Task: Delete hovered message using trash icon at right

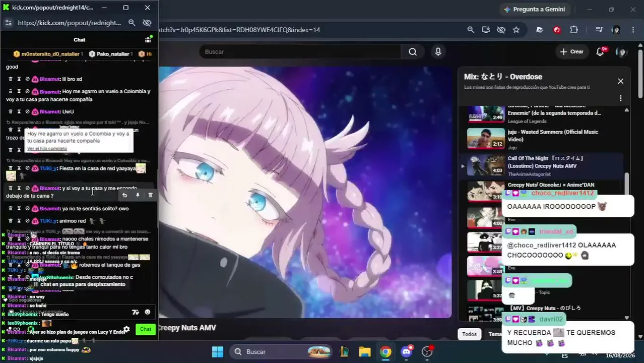Action: click(x=150, y=195)
